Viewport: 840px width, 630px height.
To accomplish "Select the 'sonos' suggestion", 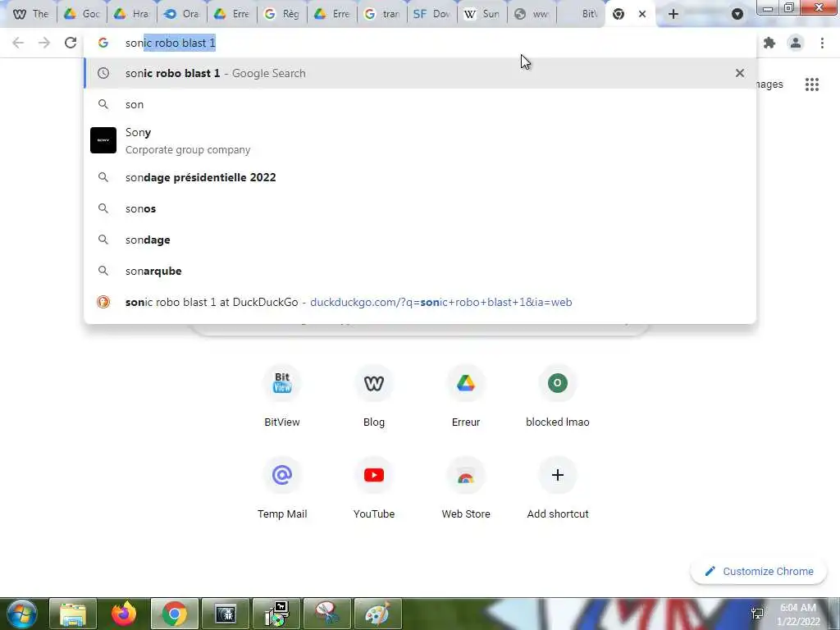I will tap(420, 208).
